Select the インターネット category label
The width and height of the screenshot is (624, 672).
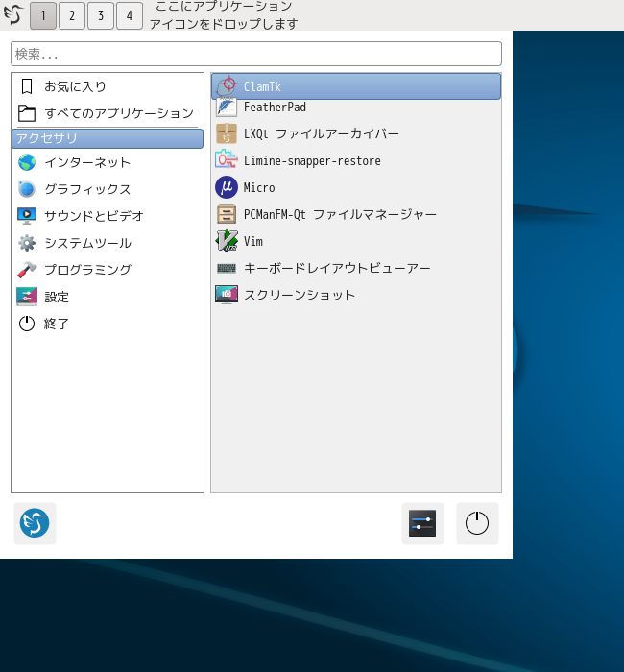pos(87,162)
